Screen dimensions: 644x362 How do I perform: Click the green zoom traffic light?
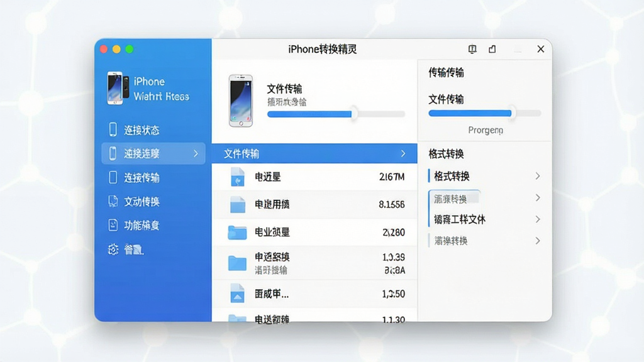[130, 49]
